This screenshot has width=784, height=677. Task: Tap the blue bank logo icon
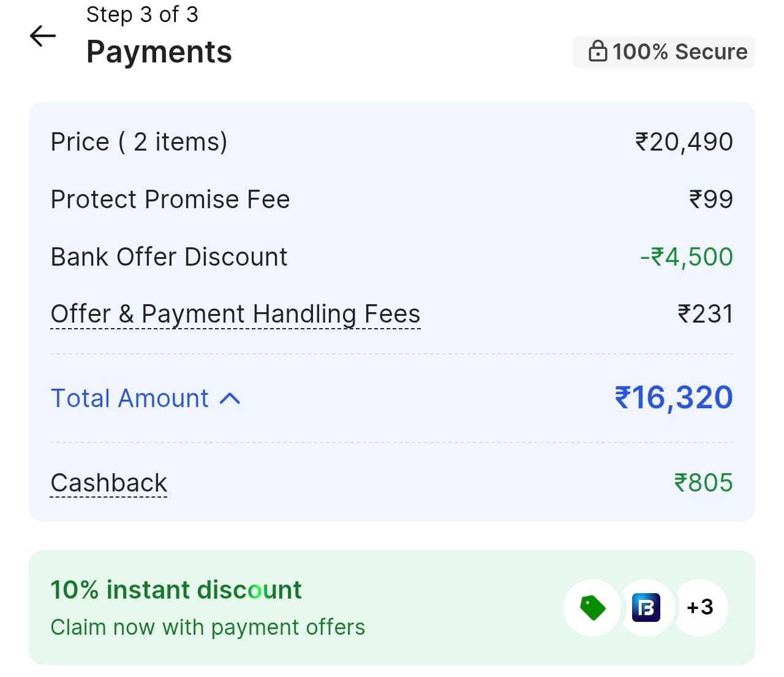pyautogui.click(x=646, y=608)
